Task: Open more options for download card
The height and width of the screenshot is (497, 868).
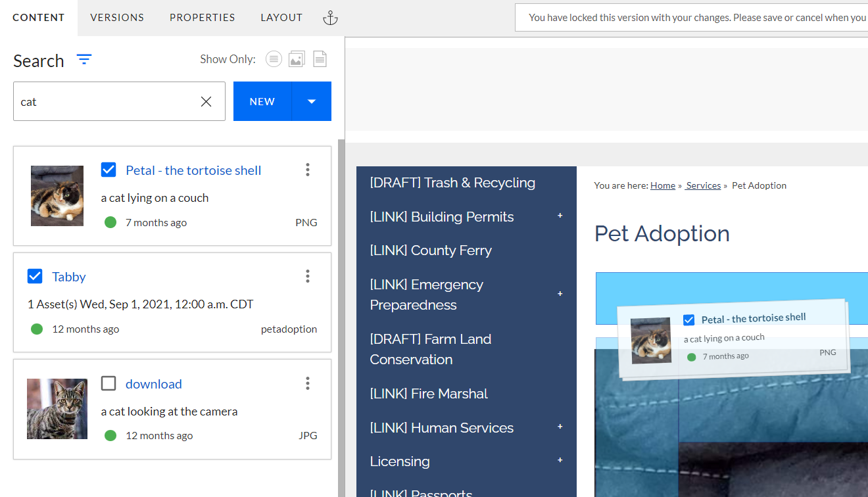Action: point(307,383)
